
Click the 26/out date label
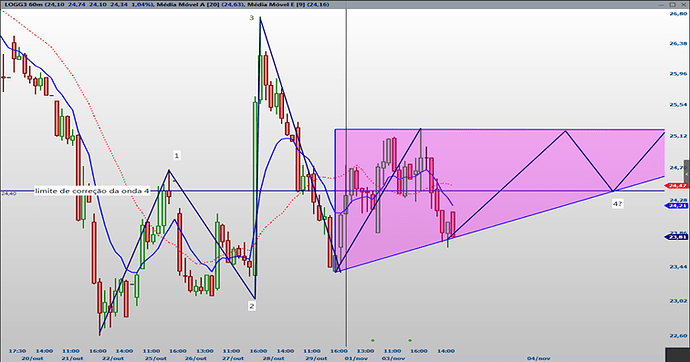pyautogui.click(x=195, y=358)
